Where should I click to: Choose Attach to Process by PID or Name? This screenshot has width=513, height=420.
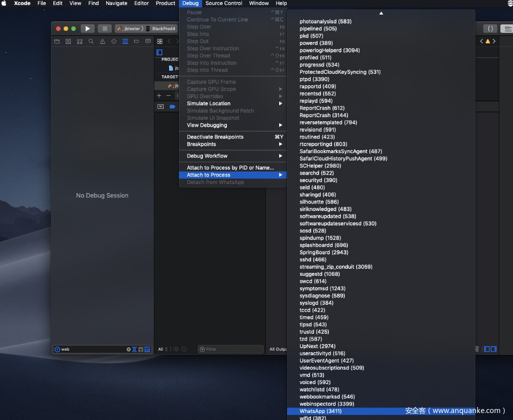230,168
